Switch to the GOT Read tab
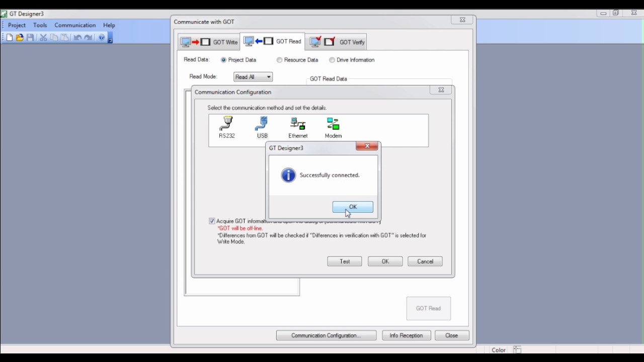 273,41
